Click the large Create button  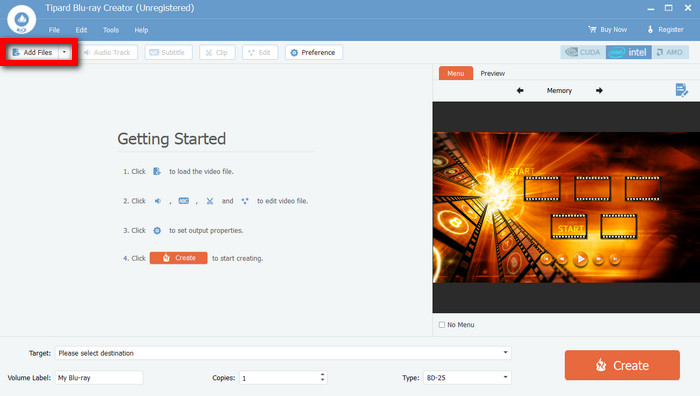(x=622, y=365)
